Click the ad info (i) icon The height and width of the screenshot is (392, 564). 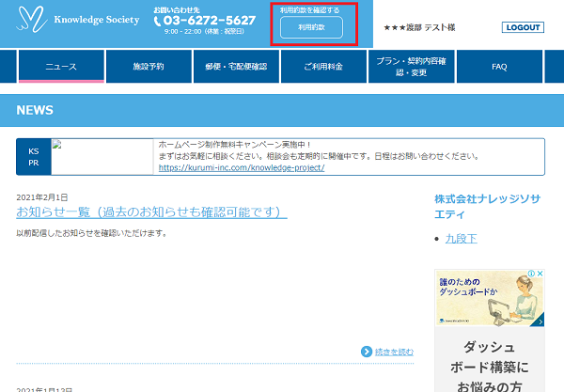530,274
